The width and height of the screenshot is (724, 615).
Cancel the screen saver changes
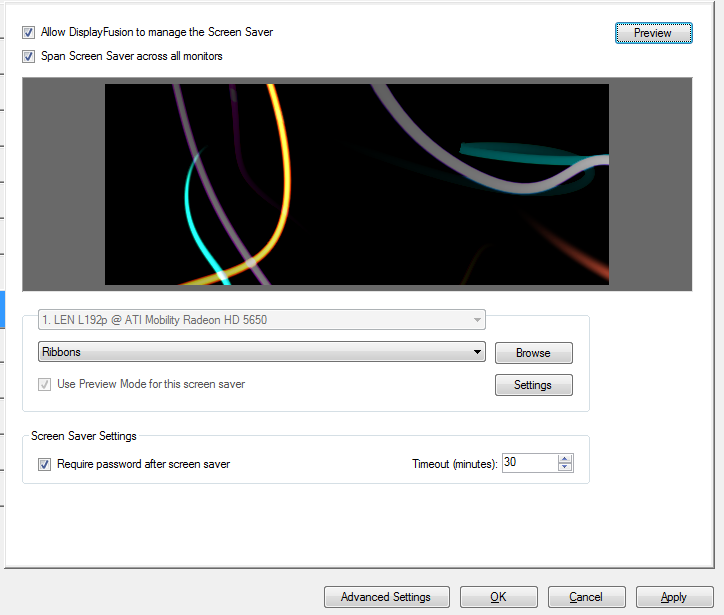click(x=586, y=597)
